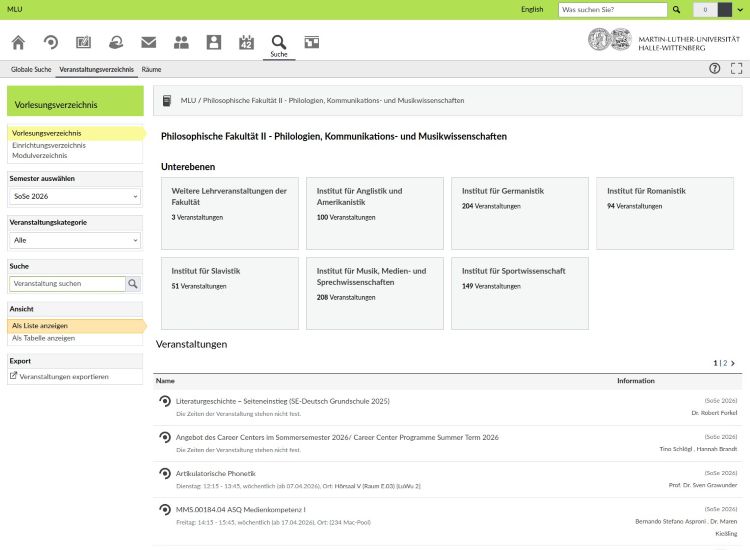Click the sidebar search magnifier icon

133,284
